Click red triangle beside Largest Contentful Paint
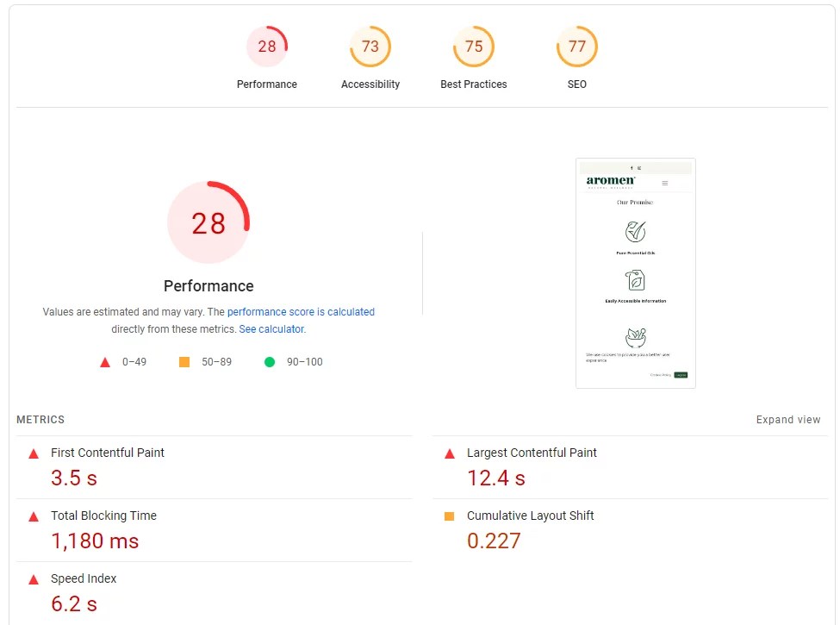The image size is (840, 625). (x=449, y=453)
